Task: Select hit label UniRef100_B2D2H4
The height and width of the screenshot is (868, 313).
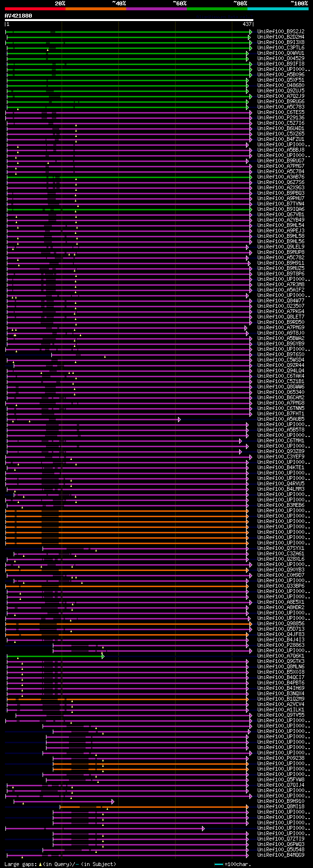Action: (281, 37)
